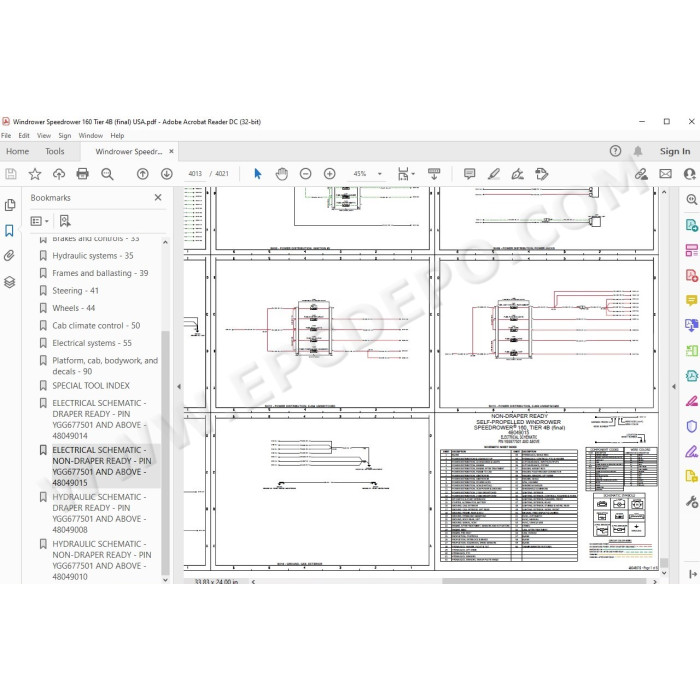Open Steering - 41 bookmark

pos(75,291)
